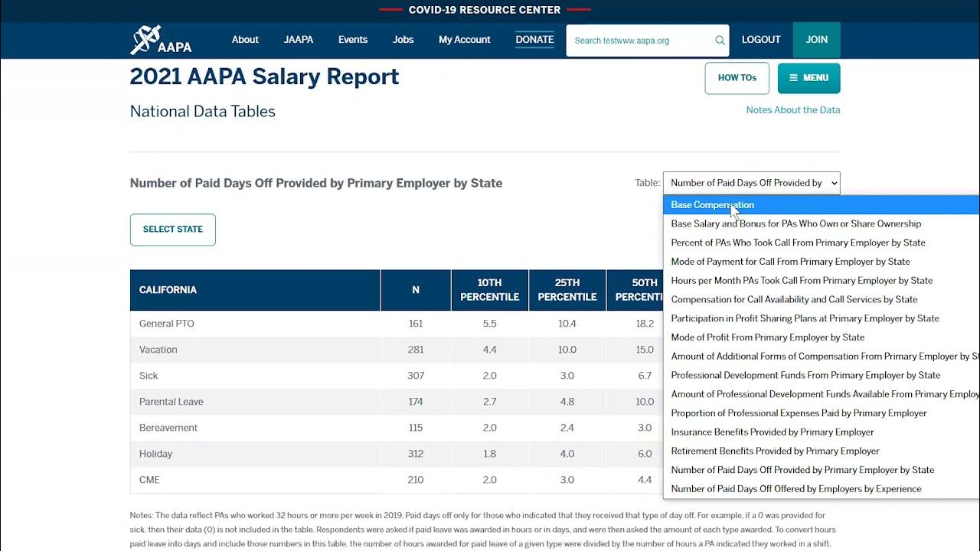
Task: Click the 25th percentile value 10.4
Action: 567,324
